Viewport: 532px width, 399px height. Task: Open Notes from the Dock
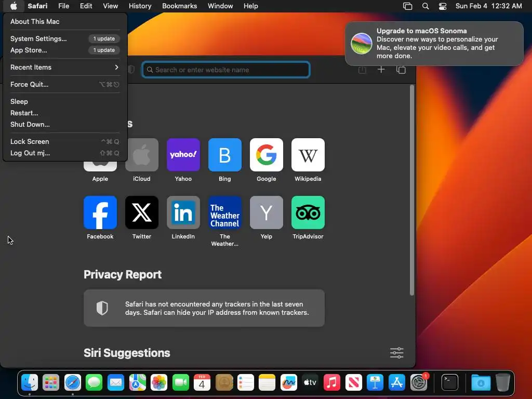tap(267, 382)
